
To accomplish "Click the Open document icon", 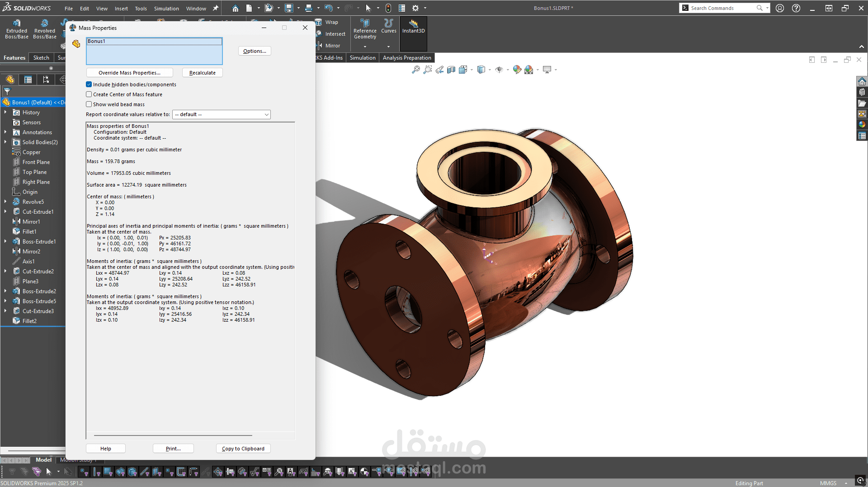I will coord(269,8).
